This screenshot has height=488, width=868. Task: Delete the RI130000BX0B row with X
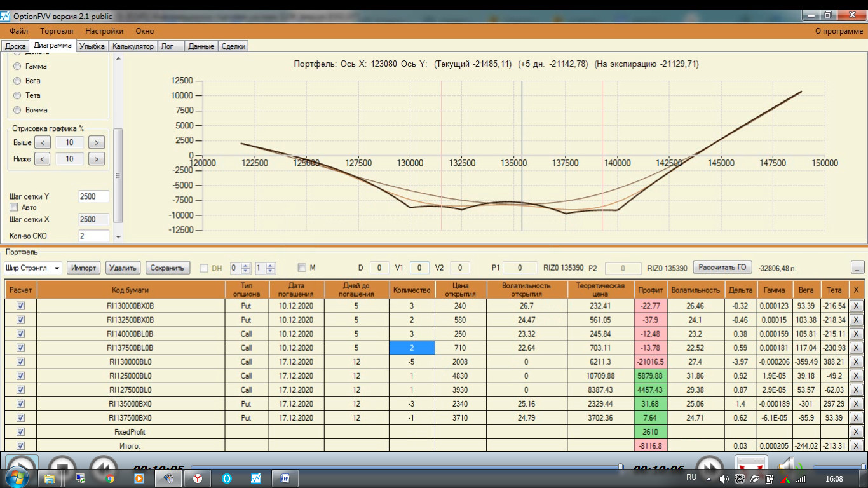856,306
